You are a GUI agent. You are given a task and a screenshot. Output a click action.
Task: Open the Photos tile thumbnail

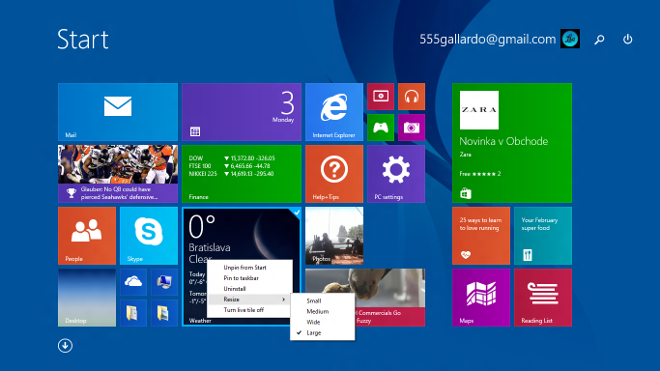click(x=334, y=235)
